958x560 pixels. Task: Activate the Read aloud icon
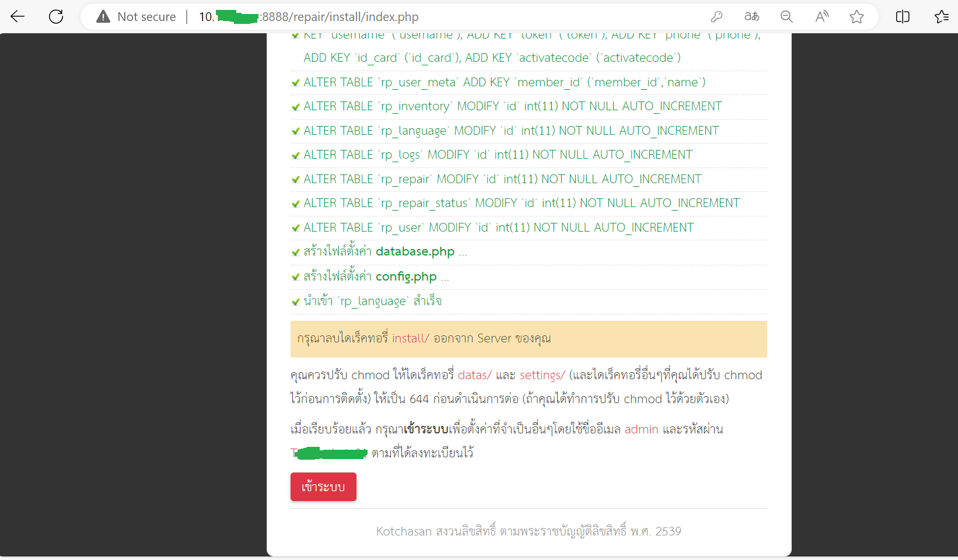[x=821, y=17]
